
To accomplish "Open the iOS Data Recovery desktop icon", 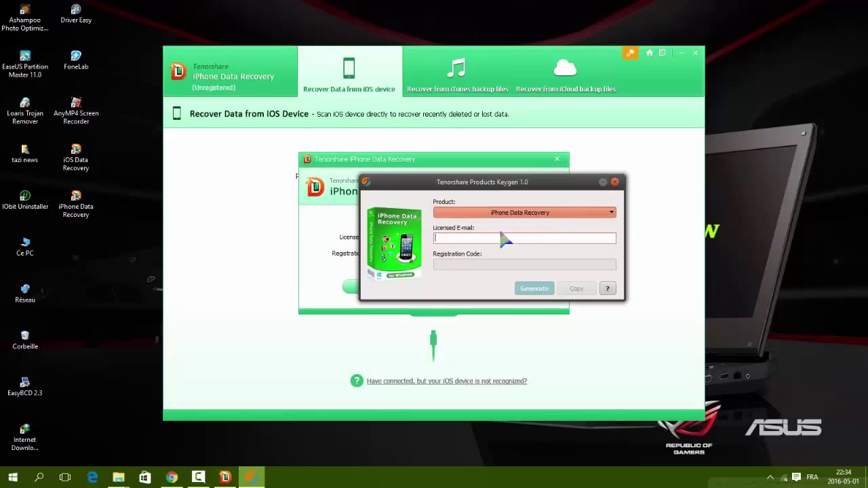I will pyautogui.click(x=76, y=157).
